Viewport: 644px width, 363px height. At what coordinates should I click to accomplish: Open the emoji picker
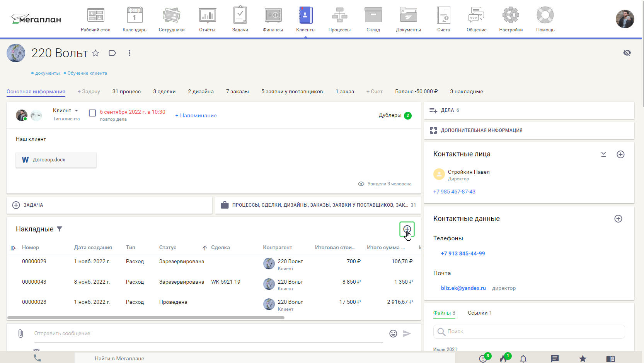pyautogui.click(x=393, y=334)
